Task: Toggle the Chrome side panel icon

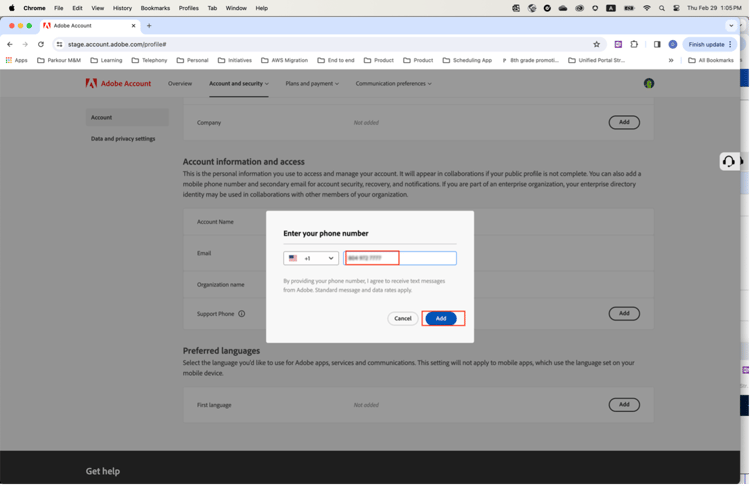Action: 657,44
